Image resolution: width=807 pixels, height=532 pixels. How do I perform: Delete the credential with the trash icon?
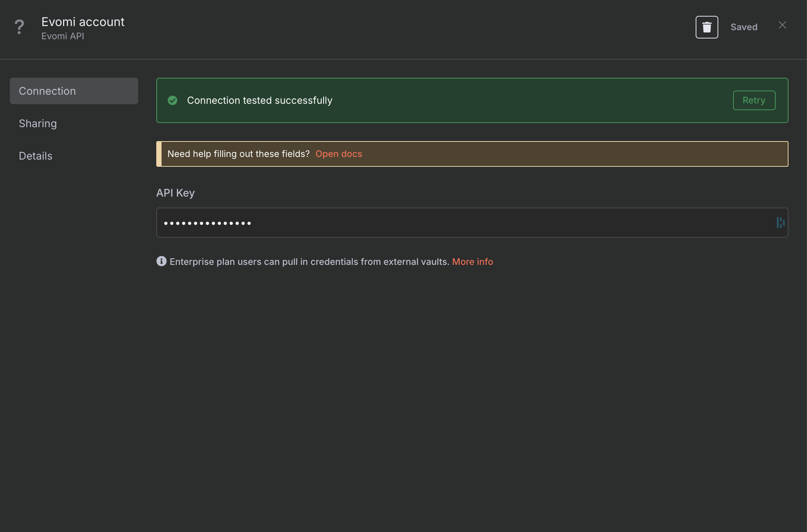pyautogui.click(x=707, y=27)
